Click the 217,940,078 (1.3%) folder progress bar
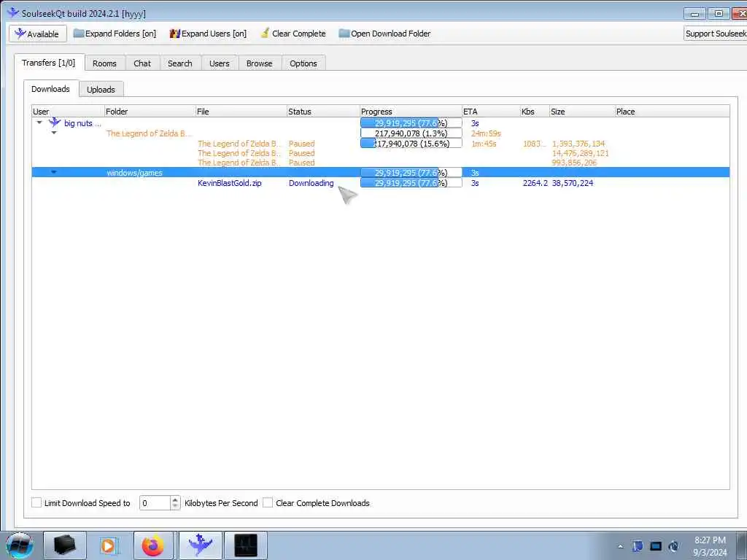This screenshot has width=747, height=560. click(411, 133)
